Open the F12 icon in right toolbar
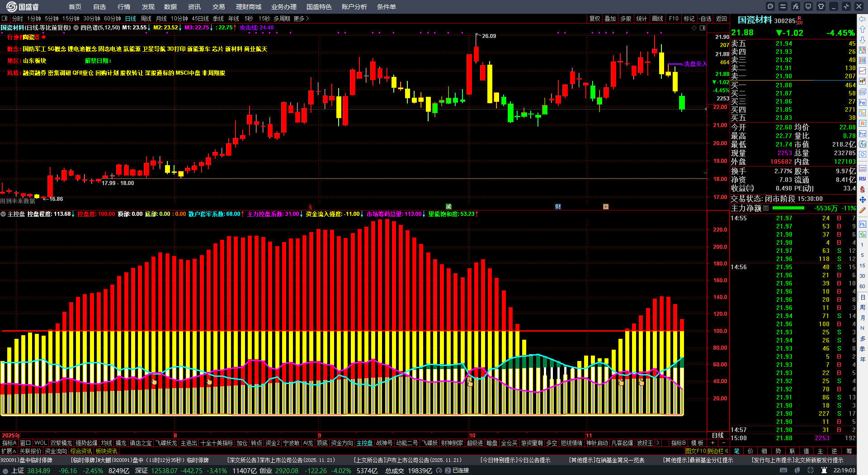 pos(863,134)
